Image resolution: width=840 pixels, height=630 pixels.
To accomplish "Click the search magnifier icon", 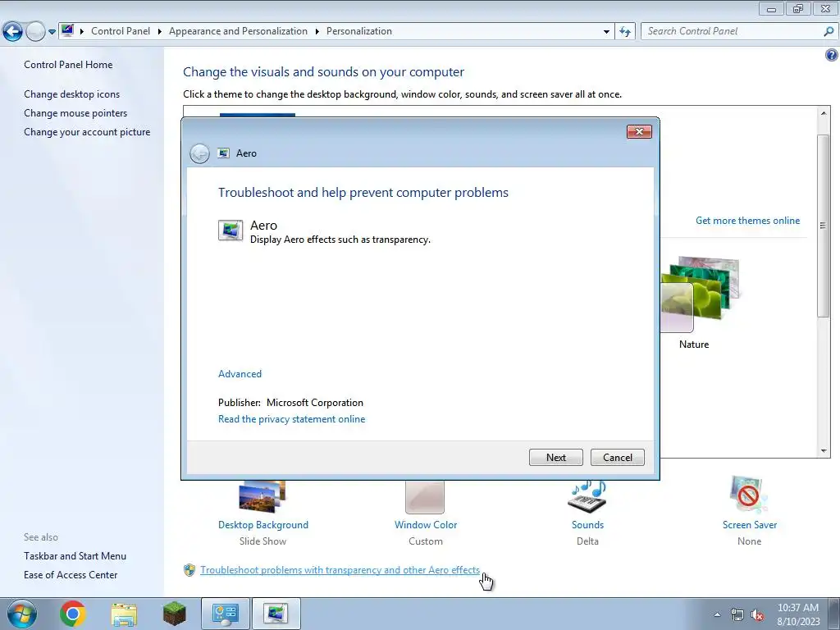I will (829, 32).
